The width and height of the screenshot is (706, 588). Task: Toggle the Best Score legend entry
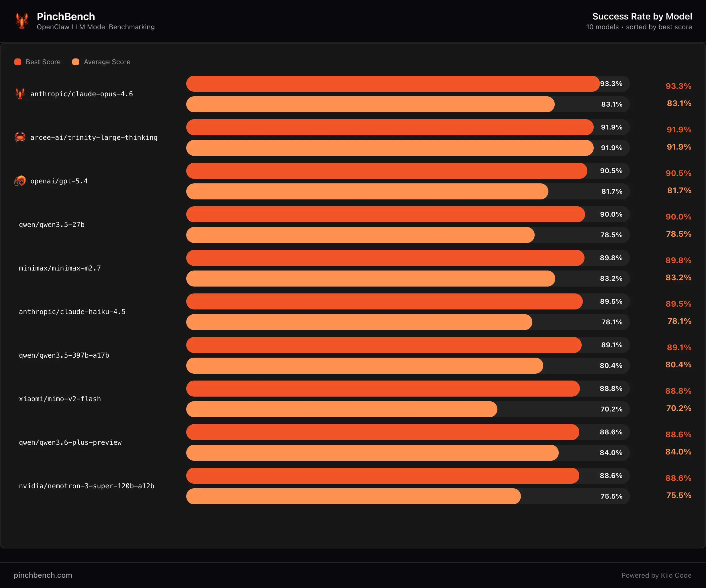[38, 62]
